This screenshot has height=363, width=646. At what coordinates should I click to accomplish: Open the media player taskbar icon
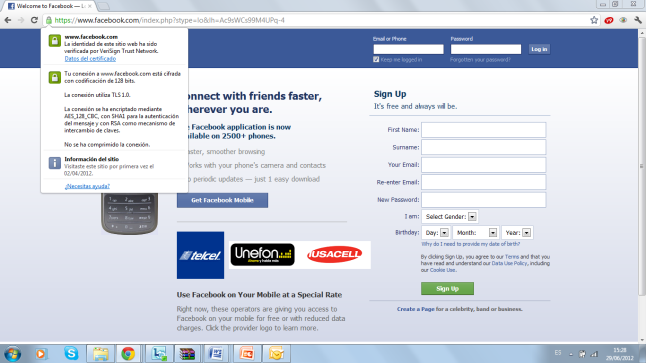click(x=40, y=354)
